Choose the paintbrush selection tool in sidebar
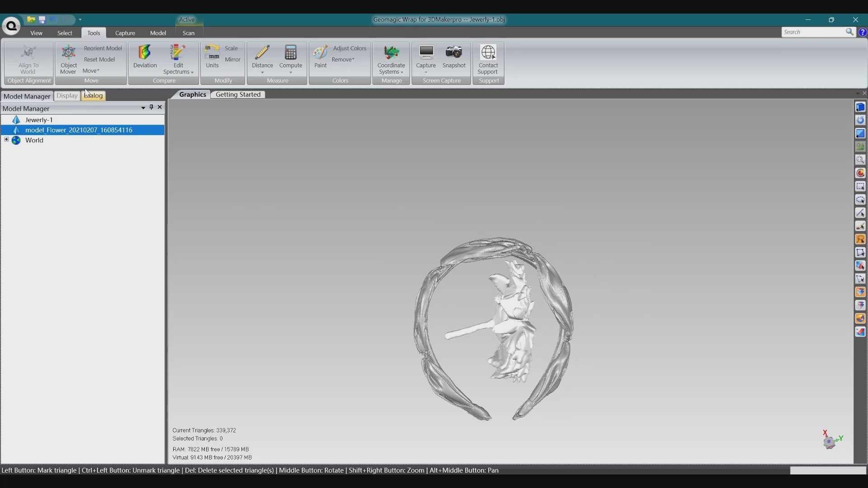This screenshot has width=868, height=488. pyautogui.click(x=860, y=226)
